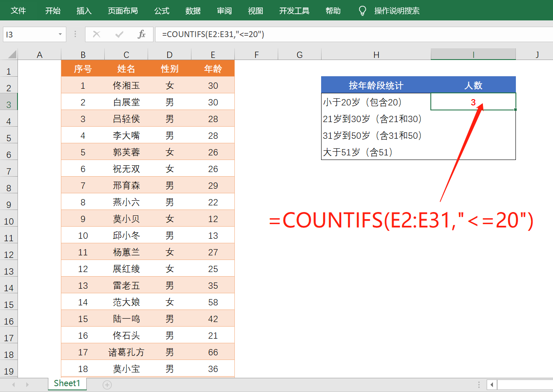Viewport: 553px width, 392px height.
Task: Select the cell containing 郭芙蓉
Action: [126, 152]
